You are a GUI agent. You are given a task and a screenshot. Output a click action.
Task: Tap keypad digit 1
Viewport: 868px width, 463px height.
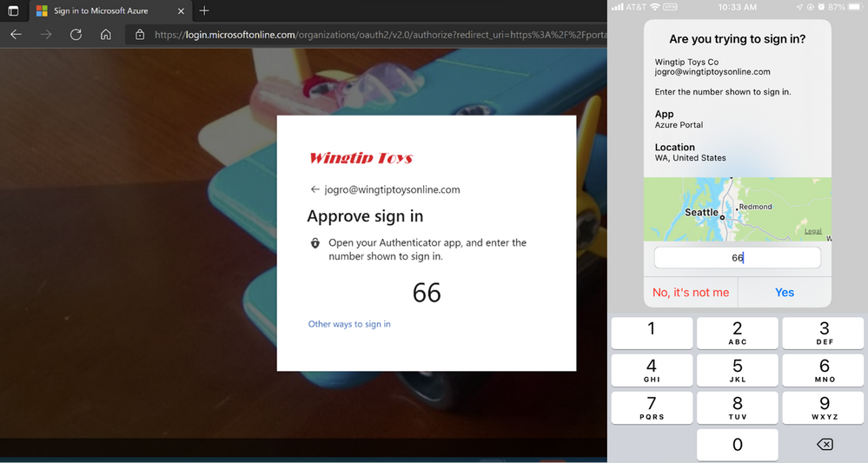pos(652,333)
